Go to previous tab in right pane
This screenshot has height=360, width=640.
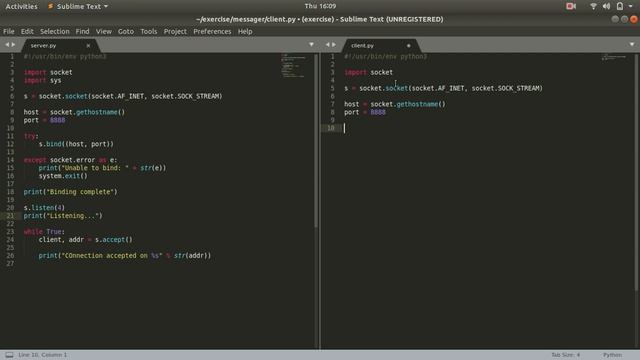point(327,44)
